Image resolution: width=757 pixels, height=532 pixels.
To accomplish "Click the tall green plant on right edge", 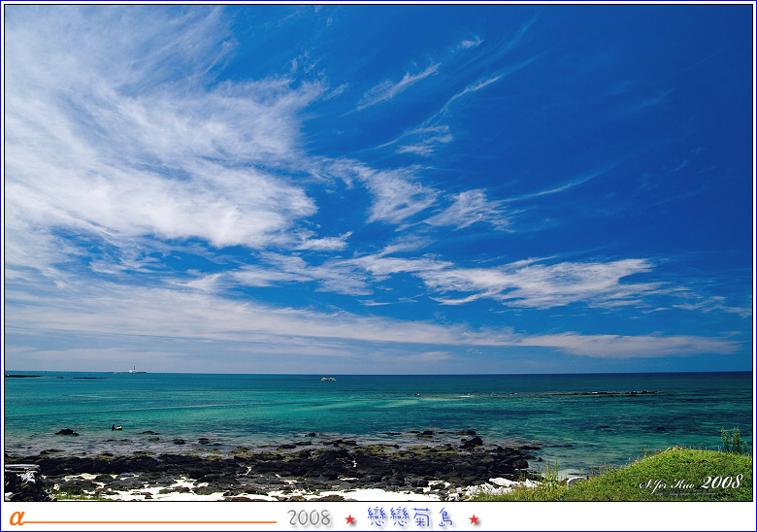I will coord(732,442).
